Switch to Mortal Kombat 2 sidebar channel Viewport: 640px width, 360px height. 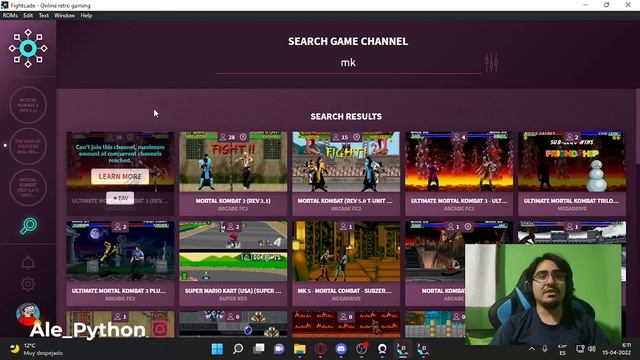tap(28, 105)
